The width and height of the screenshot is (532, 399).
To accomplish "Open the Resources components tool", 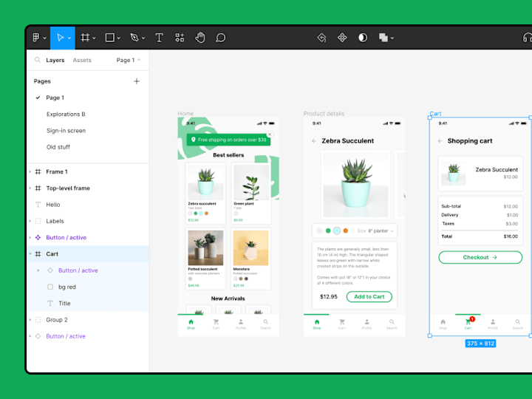I will point(180,38).
